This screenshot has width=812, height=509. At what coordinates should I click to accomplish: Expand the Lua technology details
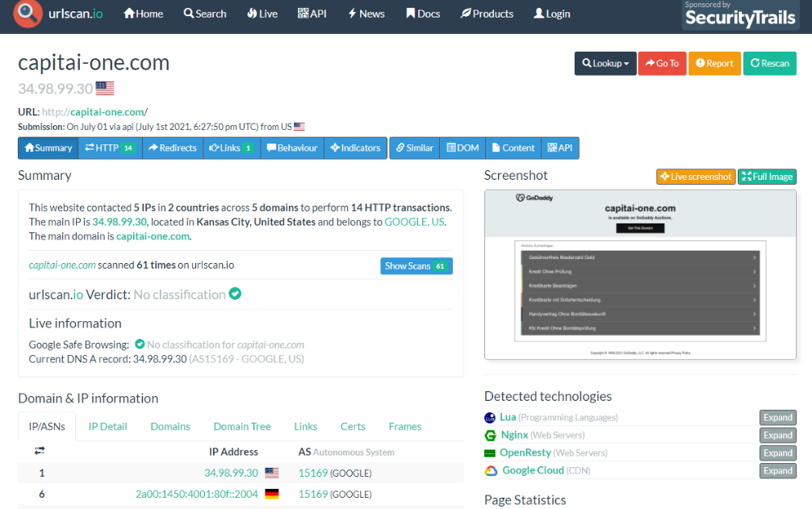[x=778, y=417]
